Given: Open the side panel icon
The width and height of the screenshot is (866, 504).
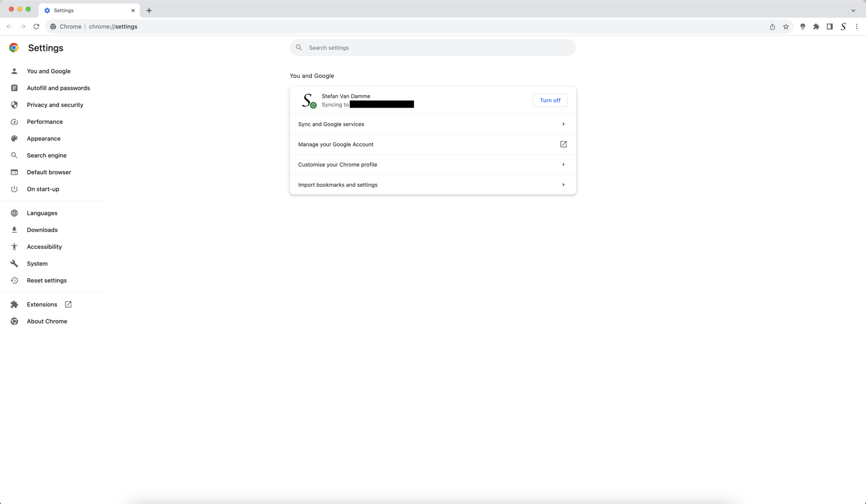Looking at the screenshot, I should 830,26.
